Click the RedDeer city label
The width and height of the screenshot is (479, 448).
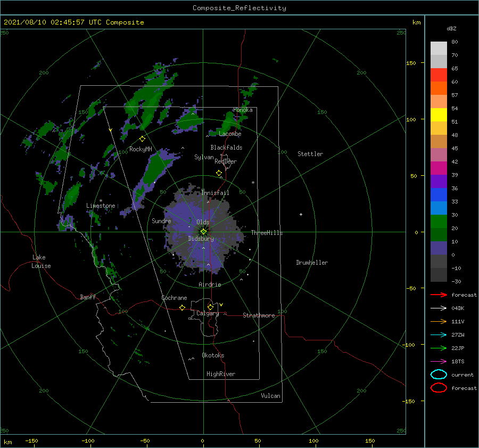226,161
